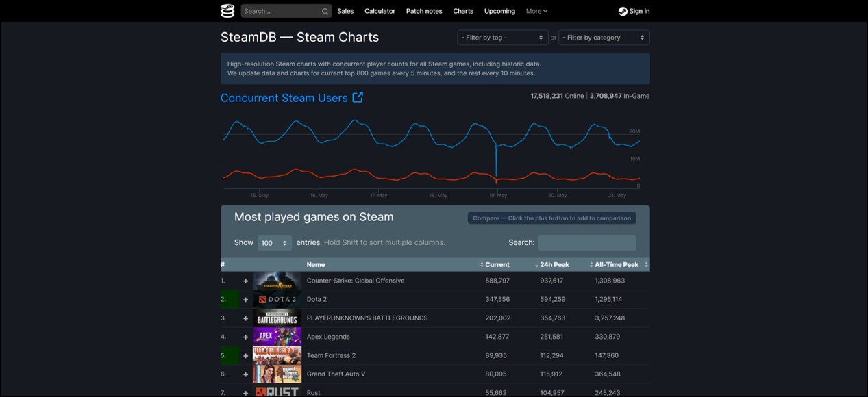Open the Upcoming menu item
Viewport: 868px width, 397px height.
click(x=499, y=11)
